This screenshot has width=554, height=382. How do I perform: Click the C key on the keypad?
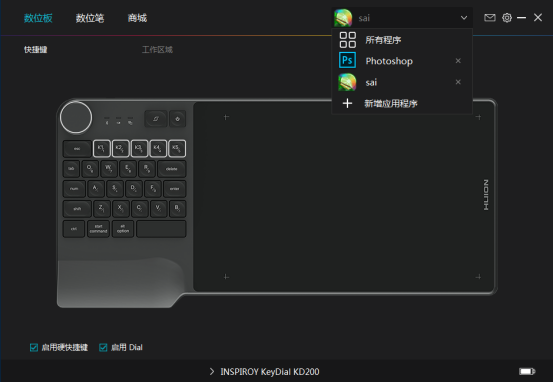(x=140, y=209)
